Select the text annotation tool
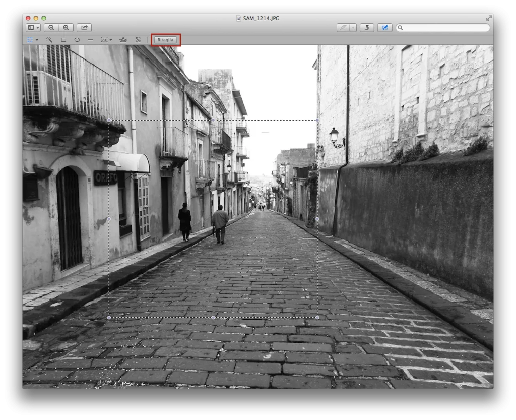Image resolution: width=516 pixels, height=420 pixels. click(104, 40)
